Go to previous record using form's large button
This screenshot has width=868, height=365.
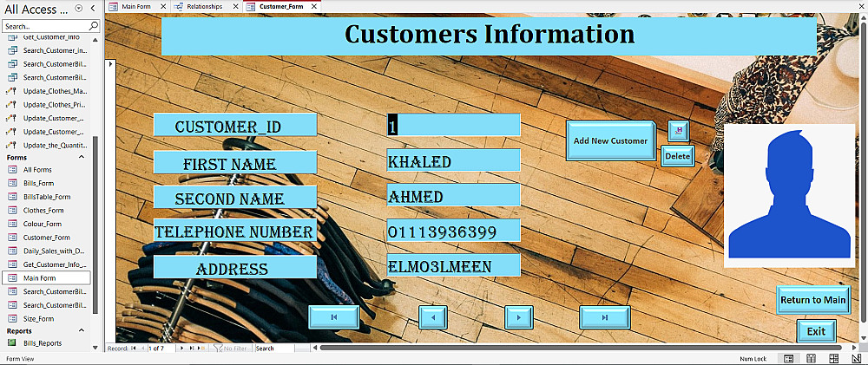pyautogui.click(x=433, y=317)
